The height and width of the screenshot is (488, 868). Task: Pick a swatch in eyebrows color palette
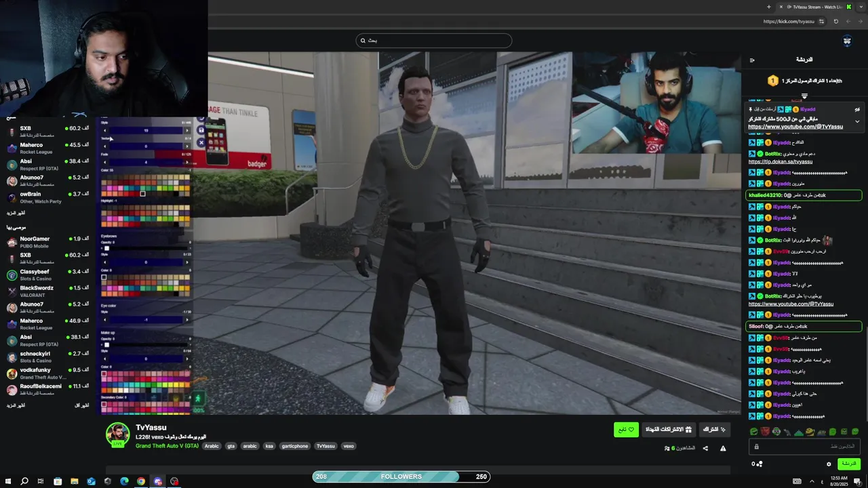click(x=146, y=285)
